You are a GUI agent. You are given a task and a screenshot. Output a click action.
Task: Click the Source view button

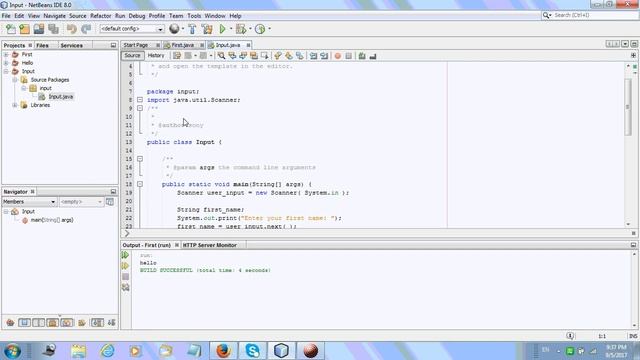tap(132, 56)
